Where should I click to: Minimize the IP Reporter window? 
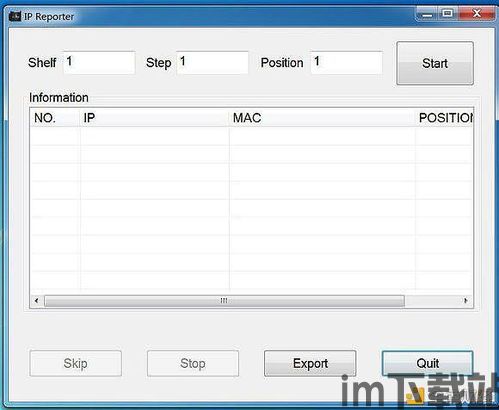427,14
